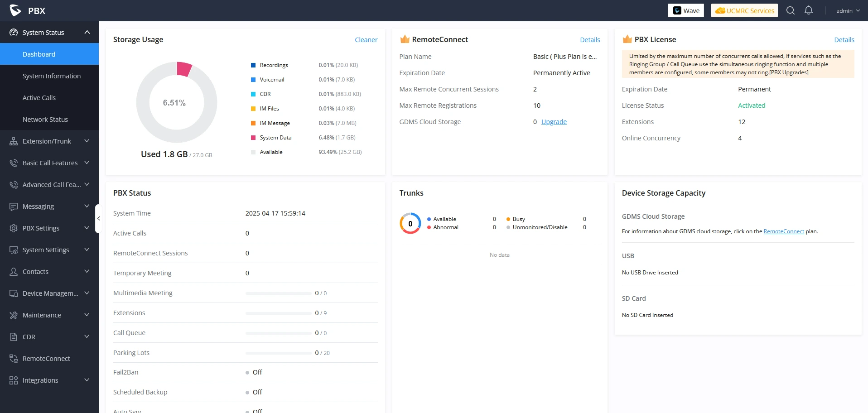Click the System Settings icon

[x=14, y=250]
